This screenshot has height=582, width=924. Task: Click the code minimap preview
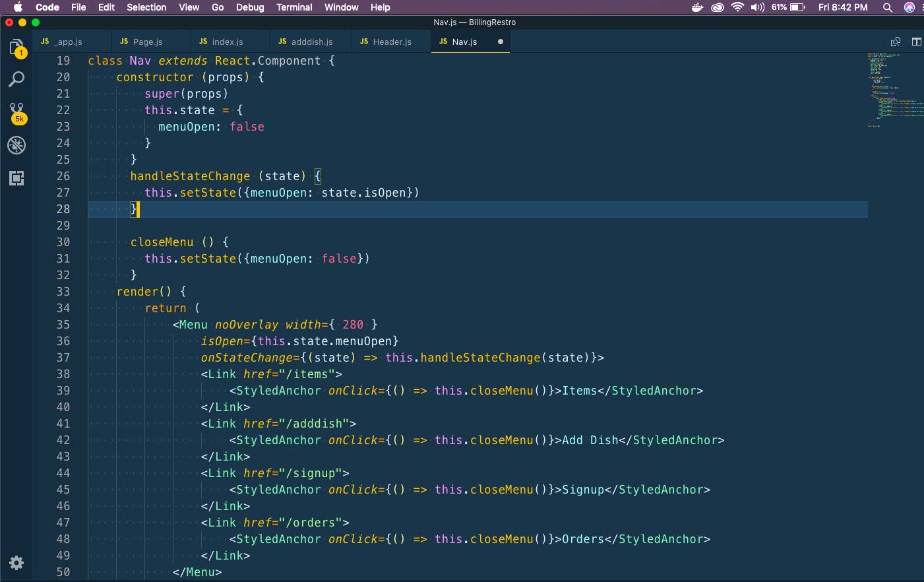click(x=896, y=89)
